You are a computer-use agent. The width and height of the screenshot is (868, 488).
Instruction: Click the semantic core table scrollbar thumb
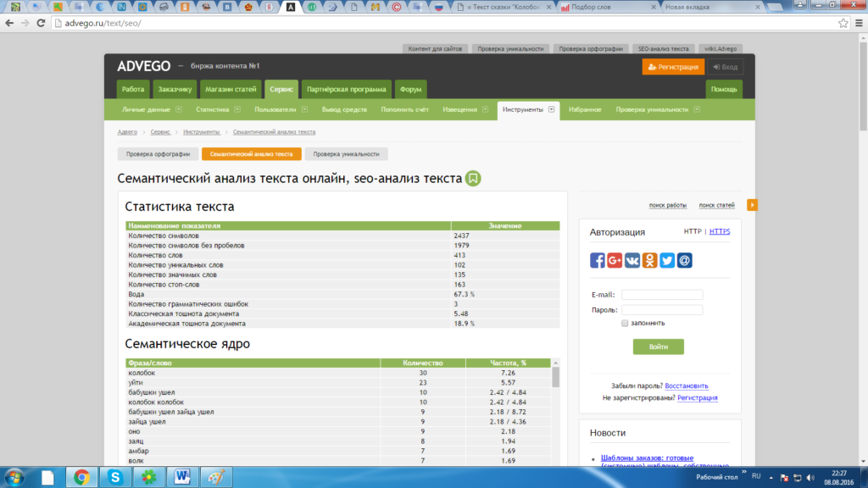(x=556, y=377)
